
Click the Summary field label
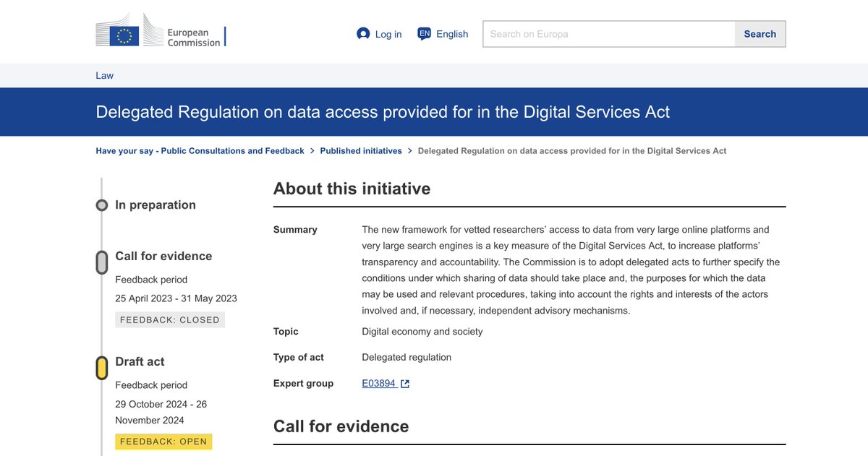coord(295,230)
